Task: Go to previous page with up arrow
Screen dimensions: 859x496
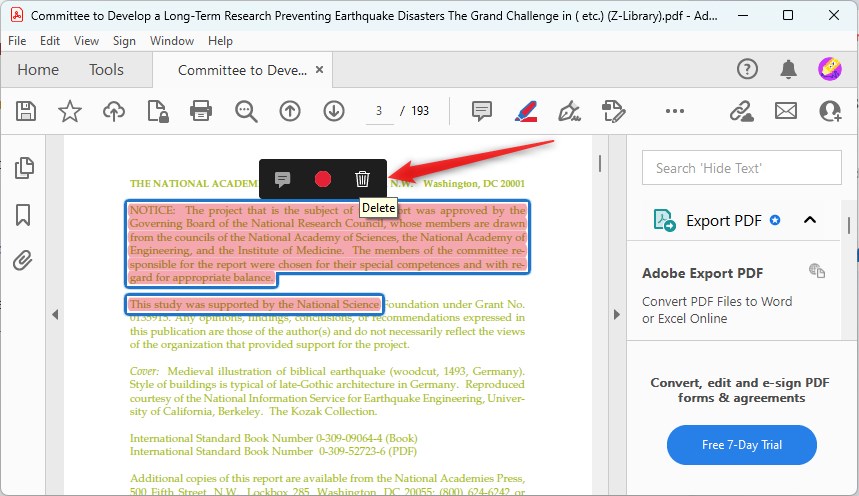Action: click(x=290, y=111)
